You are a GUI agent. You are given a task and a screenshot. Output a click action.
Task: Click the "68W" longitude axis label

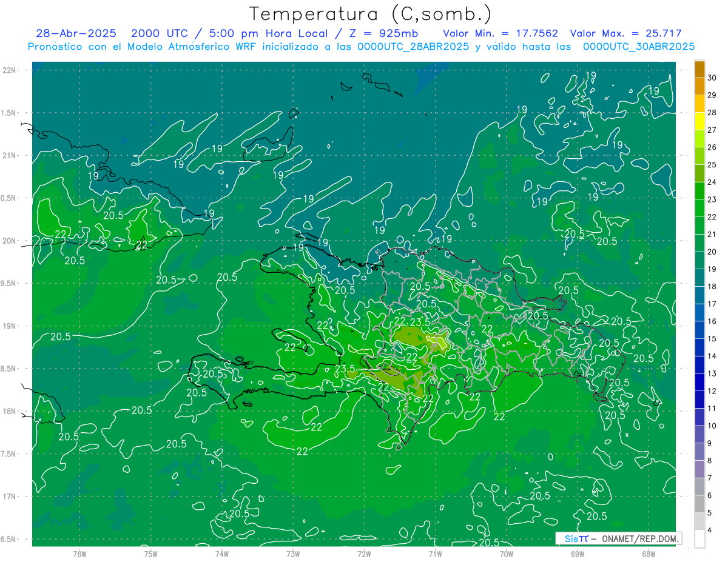(649, 554)
